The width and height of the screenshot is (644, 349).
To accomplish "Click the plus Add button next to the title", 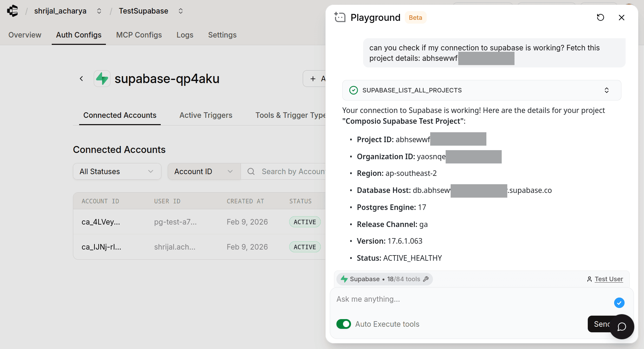I will click(314, 79).
